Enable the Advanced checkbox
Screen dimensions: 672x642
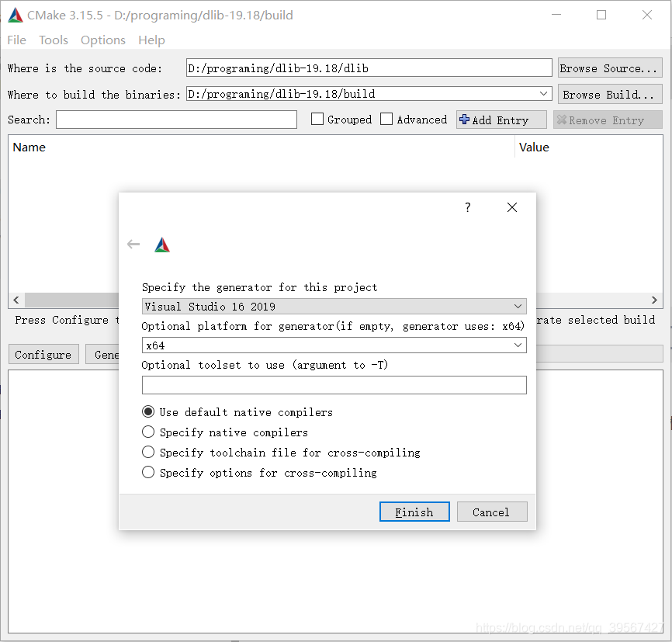[386, 120]
